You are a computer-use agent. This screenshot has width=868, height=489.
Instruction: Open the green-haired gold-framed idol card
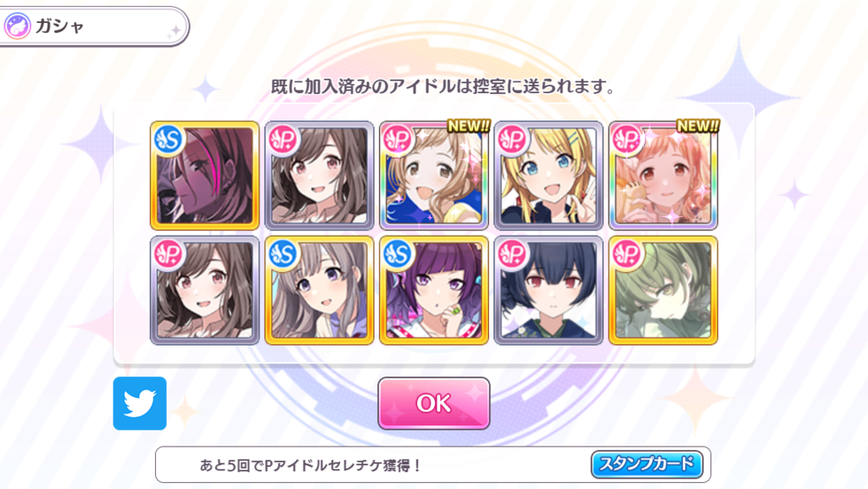tap(663, 291)
